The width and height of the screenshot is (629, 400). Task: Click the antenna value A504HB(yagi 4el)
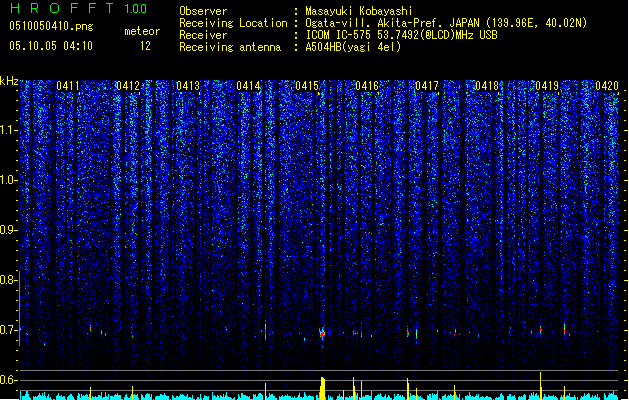coord(353,47)
